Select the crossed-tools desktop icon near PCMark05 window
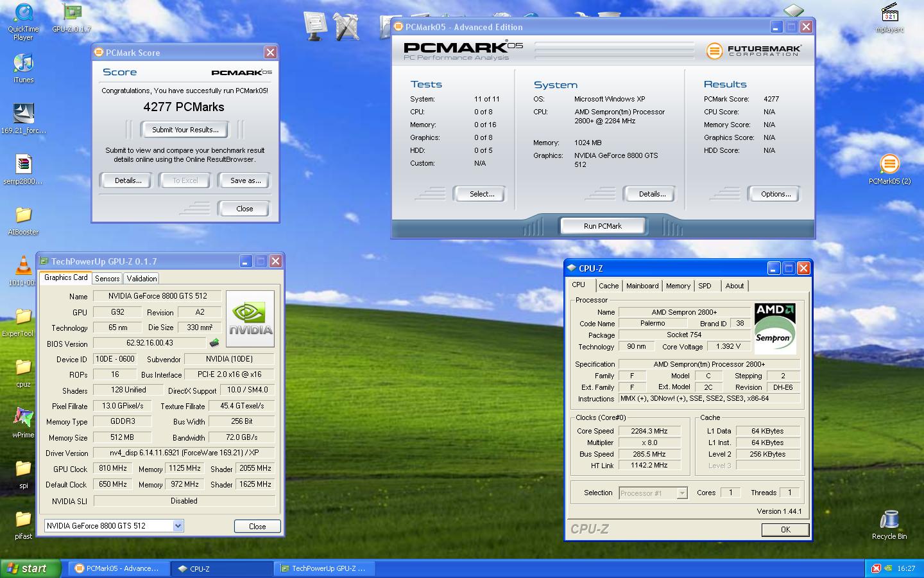Screen dimensions: 924x578 pos(346,27)
